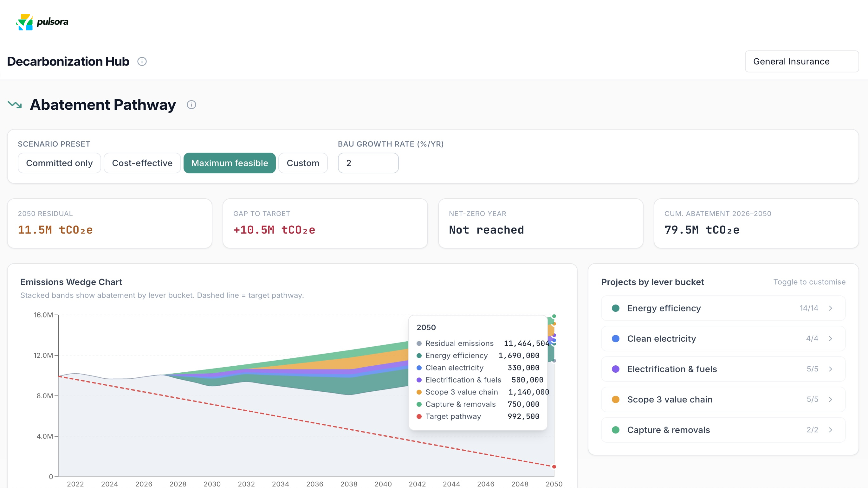Open the Abatement Pathway info icon
868x488 pixels.
coord(191,105)
